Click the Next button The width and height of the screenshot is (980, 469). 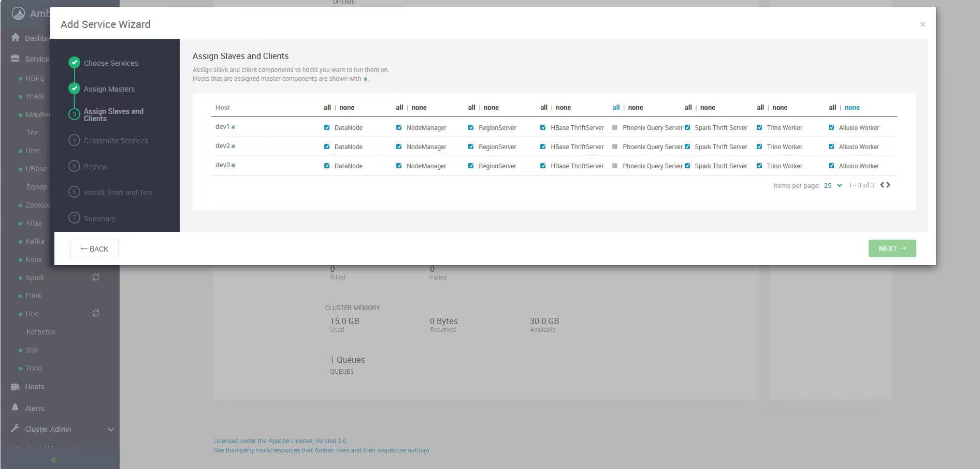coord(892,248)
